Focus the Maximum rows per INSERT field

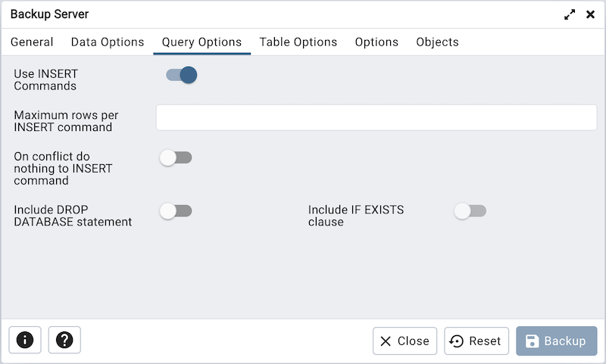376,117
